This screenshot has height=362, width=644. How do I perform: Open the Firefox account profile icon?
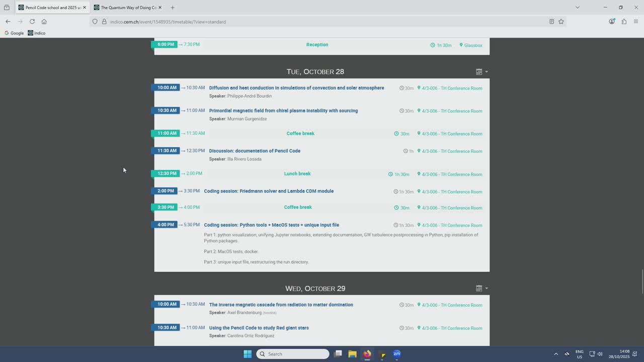[612, 22]
